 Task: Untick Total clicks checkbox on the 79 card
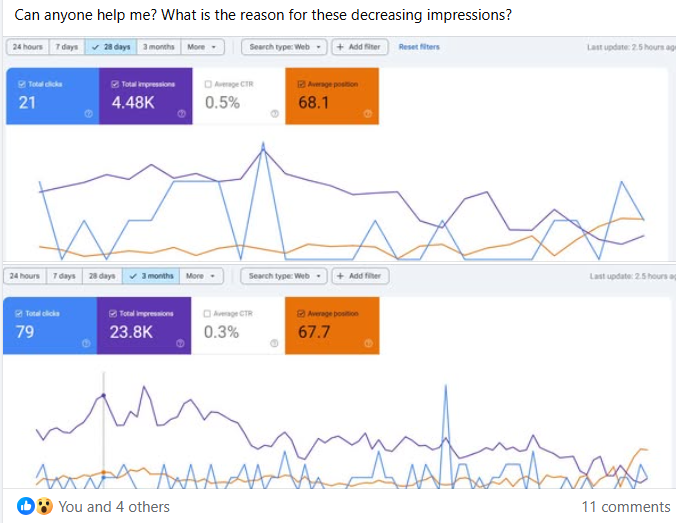coord(20,314)
